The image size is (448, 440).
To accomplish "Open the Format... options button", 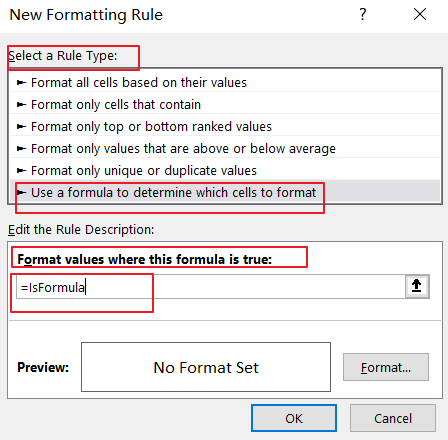I will (386, 367).
